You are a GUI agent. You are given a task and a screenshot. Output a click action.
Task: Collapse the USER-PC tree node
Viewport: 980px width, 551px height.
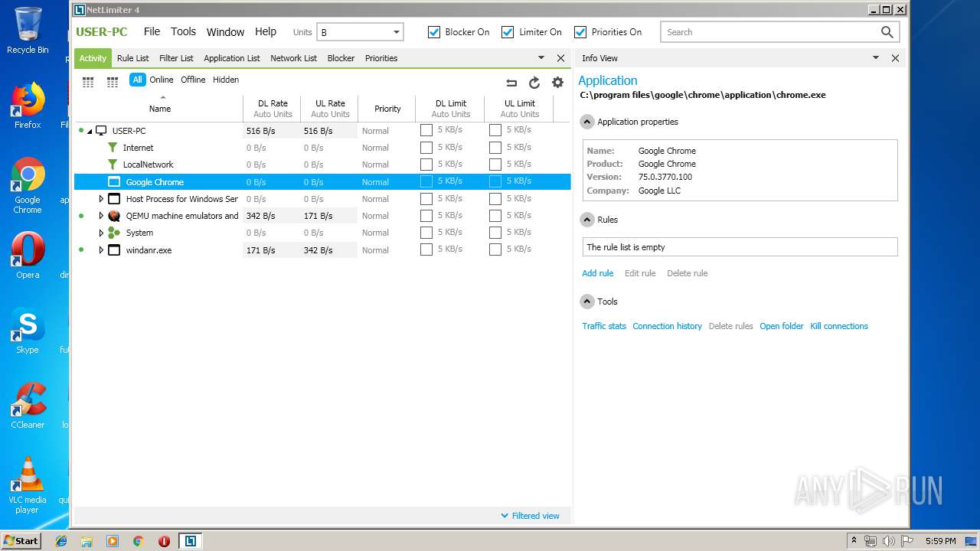90,132
